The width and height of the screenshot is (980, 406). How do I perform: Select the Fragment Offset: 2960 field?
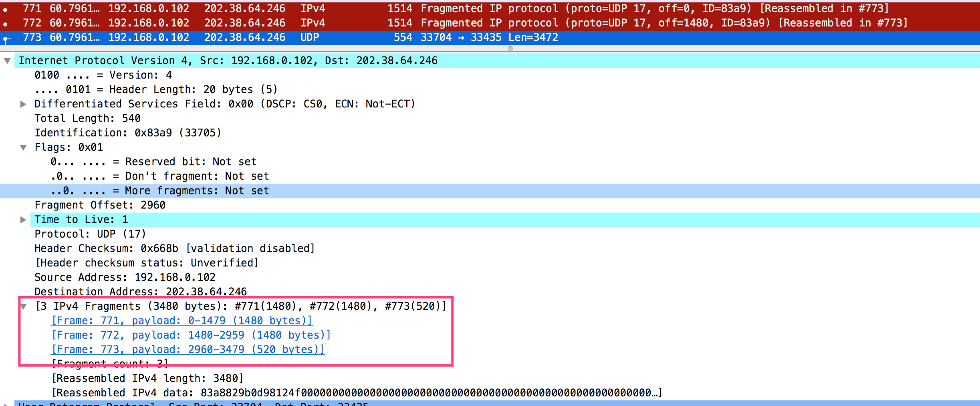coord(100,205)
